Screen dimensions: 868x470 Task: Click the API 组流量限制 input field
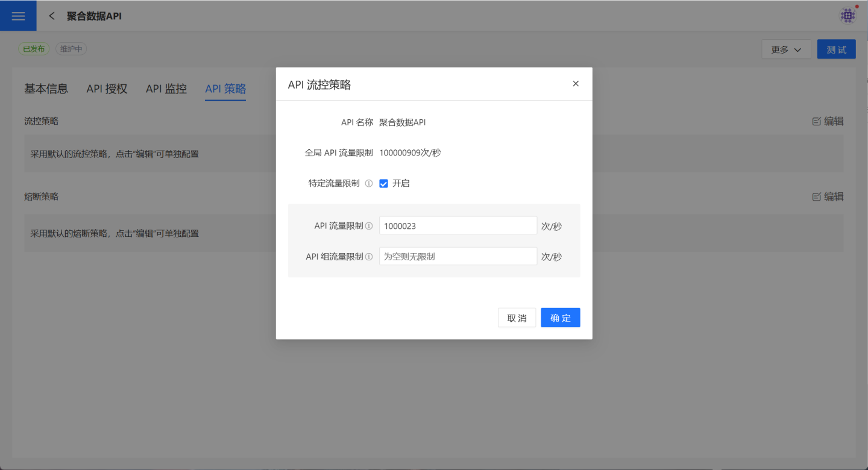coord(458,257)
